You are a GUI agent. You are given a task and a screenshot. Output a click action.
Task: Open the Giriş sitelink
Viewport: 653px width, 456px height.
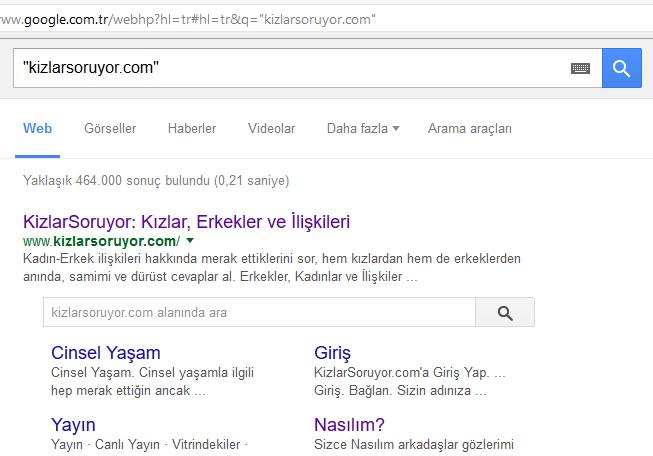point(332,353)
